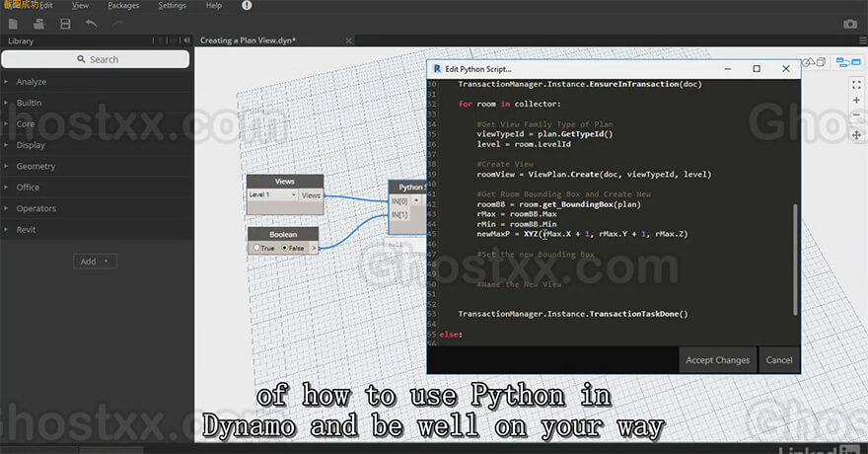
Task: Click the 'for room in collector:' code line
Action: tap(509, 104)
